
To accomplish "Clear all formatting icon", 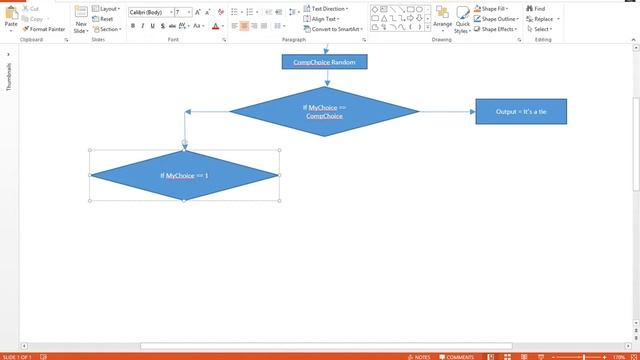I will pos(221,12).
